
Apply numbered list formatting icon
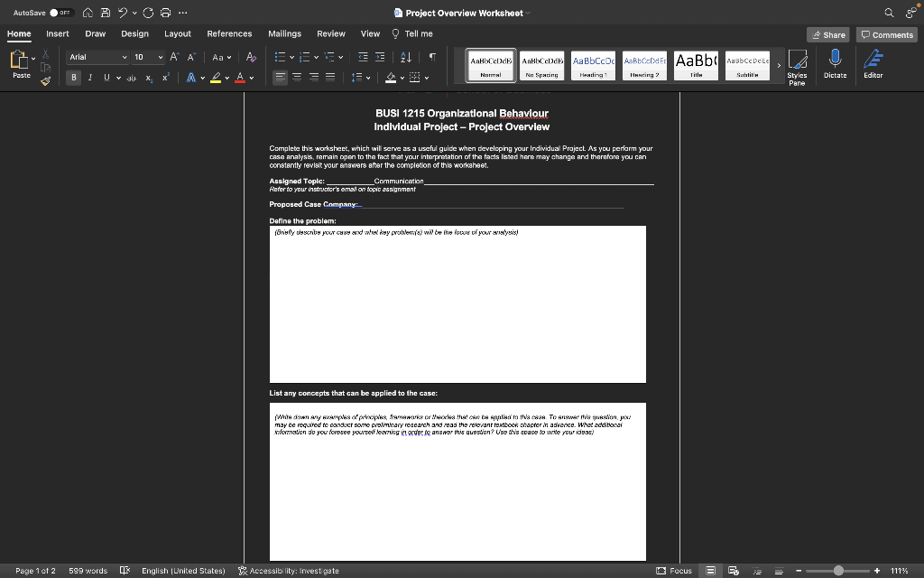[305, 57]
